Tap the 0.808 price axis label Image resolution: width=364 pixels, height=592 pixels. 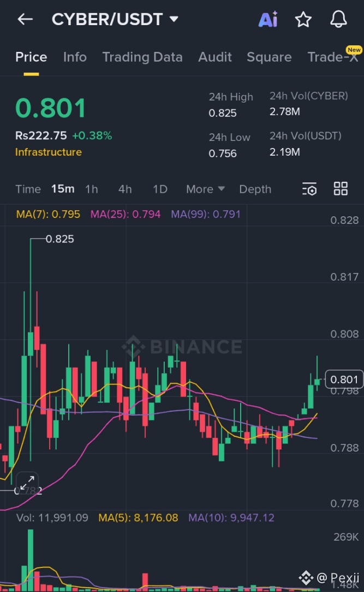(x=344, y=334)
